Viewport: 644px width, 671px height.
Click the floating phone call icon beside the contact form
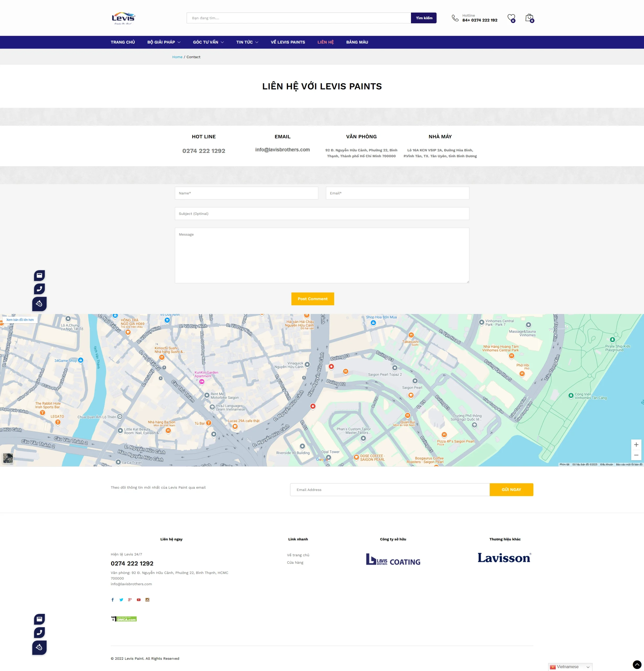click(39, 289)
